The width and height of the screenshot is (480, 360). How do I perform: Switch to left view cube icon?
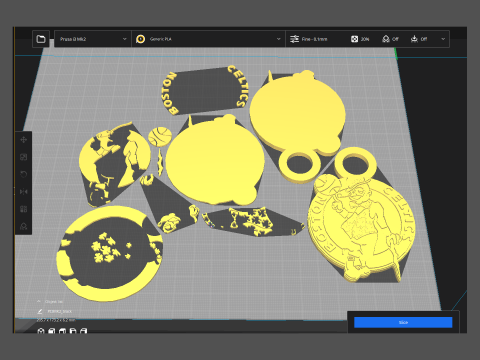pyautogui.click(x=73, y=331)
